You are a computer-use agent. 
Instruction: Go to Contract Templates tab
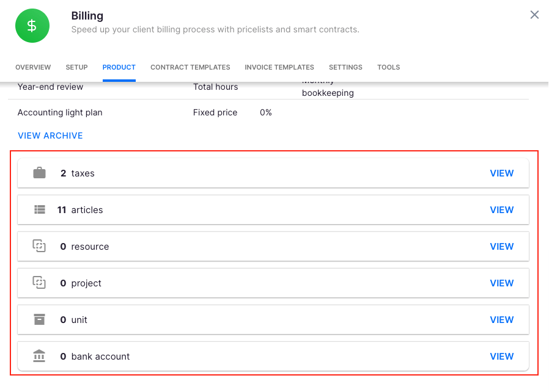[x=190, y=67]
